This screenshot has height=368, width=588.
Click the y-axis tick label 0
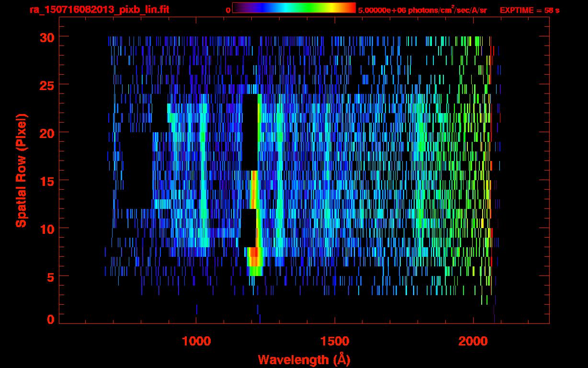(x=50, y=319)
